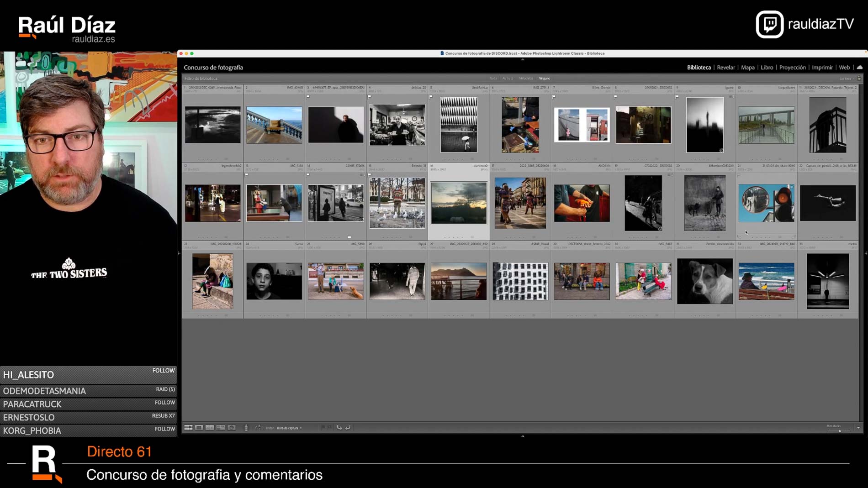Select Metadatos library filter
Viewport: 868px width, 488px height.
click(x=526, y=79)
